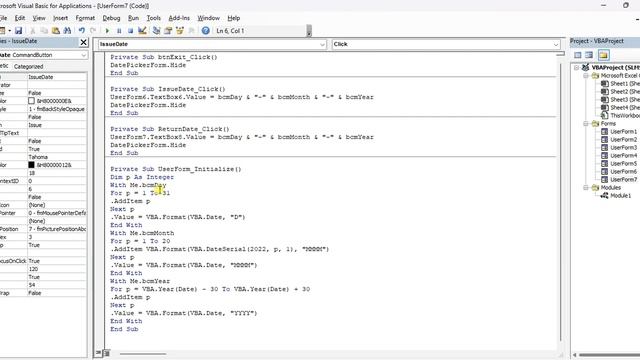Click the Reset stop icon

point(130,31)
